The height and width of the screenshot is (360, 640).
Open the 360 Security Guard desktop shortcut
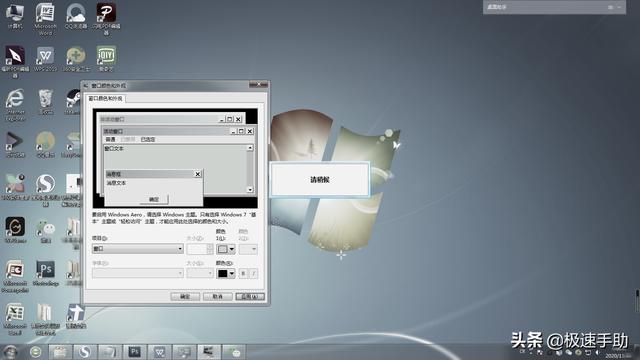point(76,58)
